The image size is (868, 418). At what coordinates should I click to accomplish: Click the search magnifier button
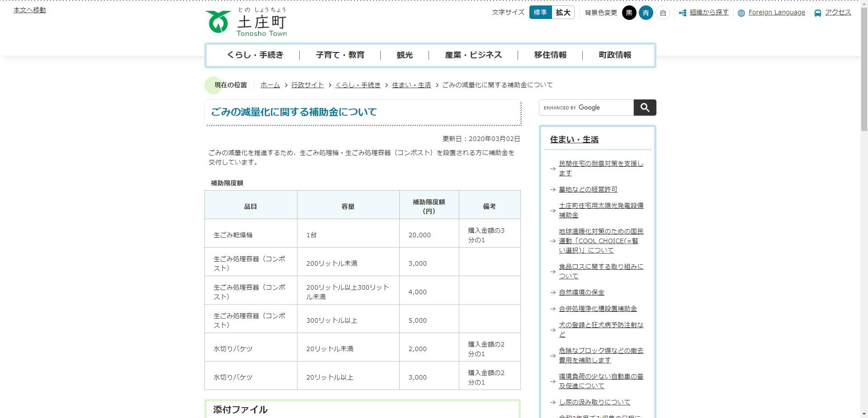(645, 108)
